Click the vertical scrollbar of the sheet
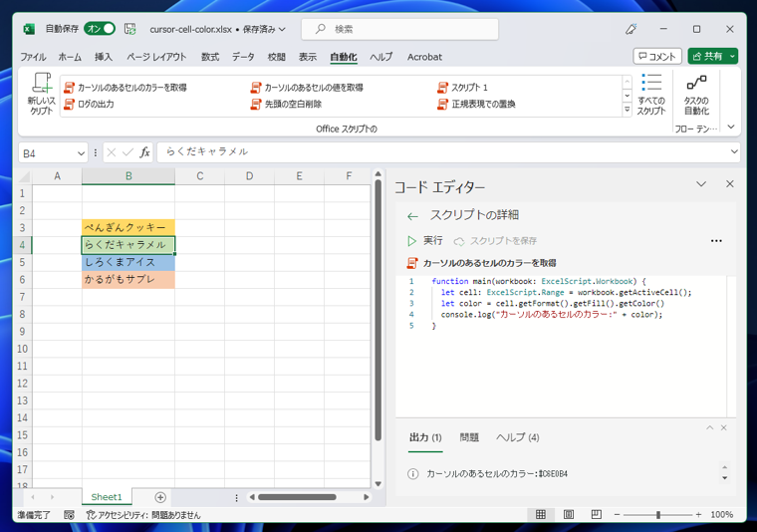Viewport: 757px width, 532px height. tap(378, 310)
